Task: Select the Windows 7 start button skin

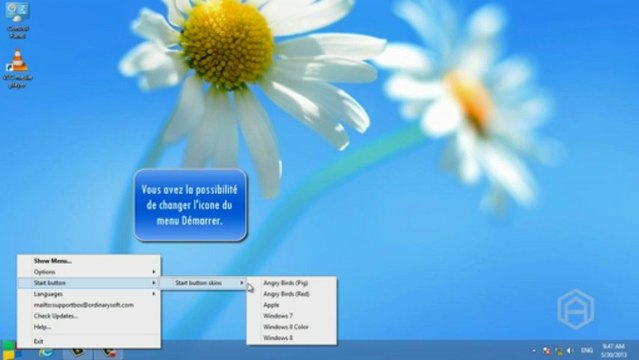Action: click(x=292, y=316)
